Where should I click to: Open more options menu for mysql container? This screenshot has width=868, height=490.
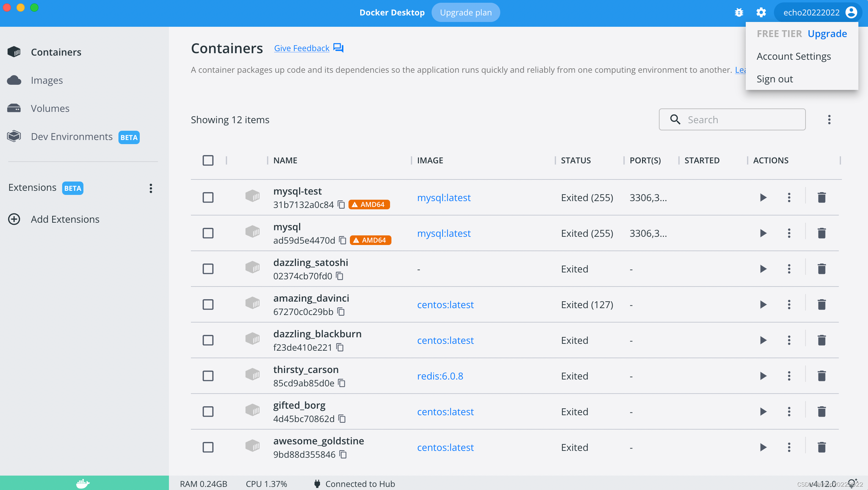[x=789, y=233]
